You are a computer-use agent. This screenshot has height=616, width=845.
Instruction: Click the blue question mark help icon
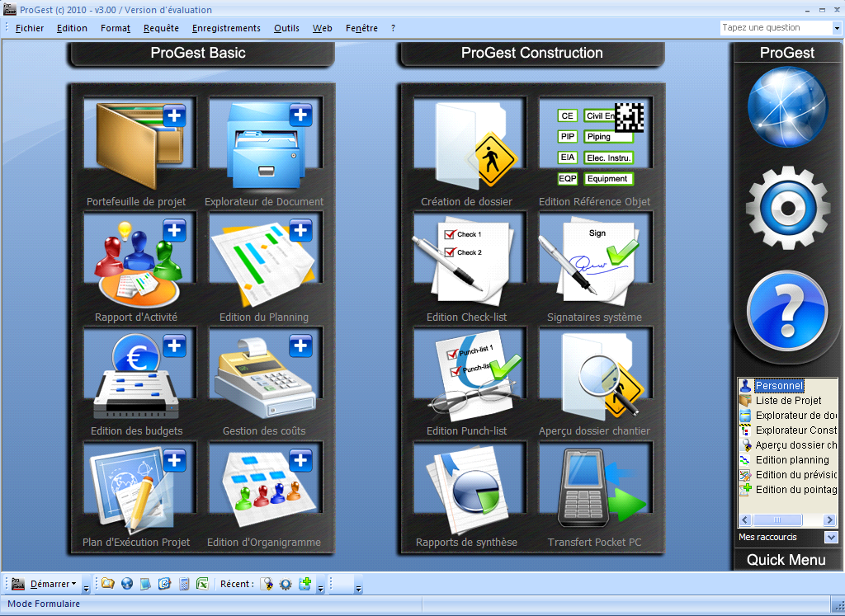click(787, 311)
